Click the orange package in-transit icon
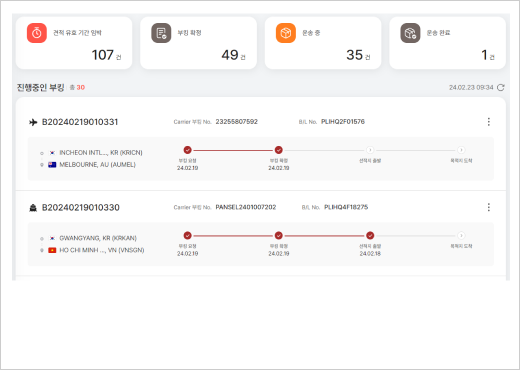 click(x=286, y=33)
